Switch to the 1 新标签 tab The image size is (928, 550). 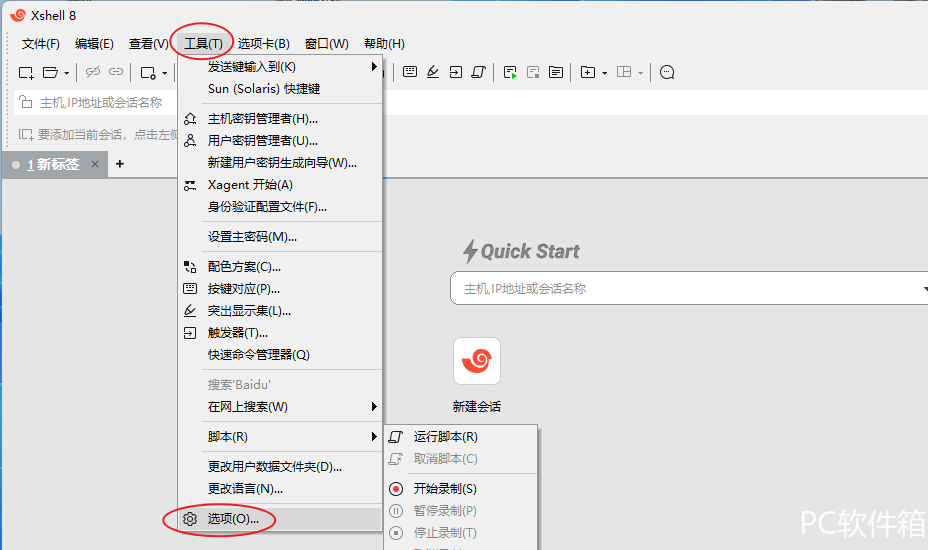point(53,165)
